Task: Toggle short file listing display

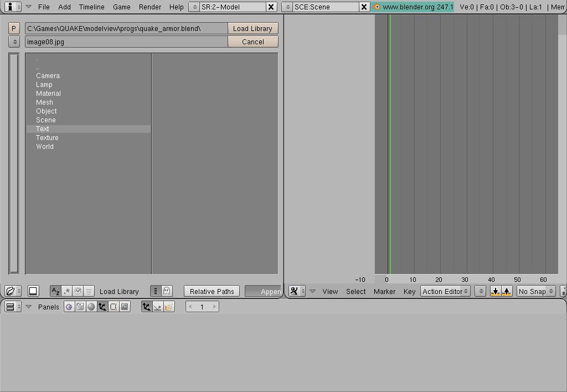Action: (156, 291)
